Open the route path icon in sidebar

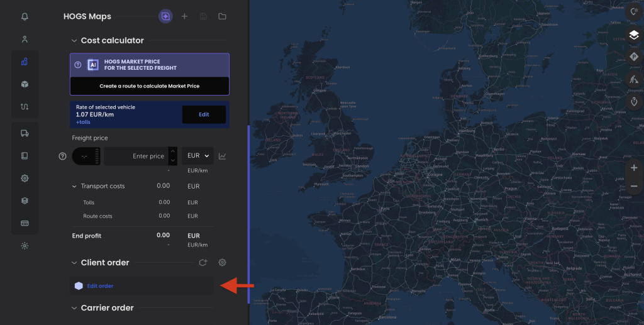(x=25, y=107)
